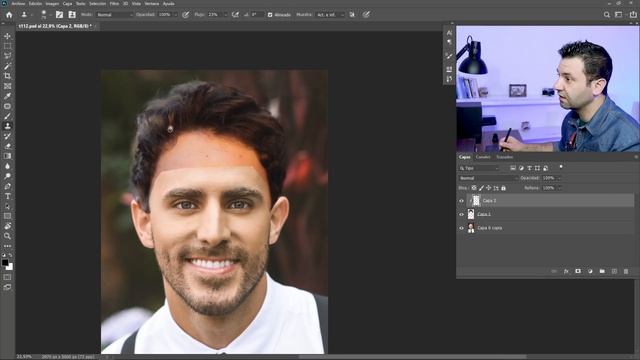Image resolution: width=640 pixels, height=360 pixels.
Task: Add a layer mask
Action: click(578, 271)
